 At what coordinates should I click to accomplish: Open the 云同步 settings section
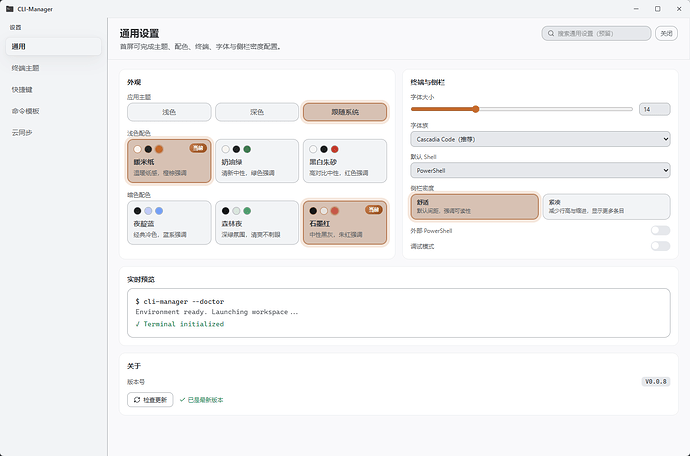click(x=53, y=132)
